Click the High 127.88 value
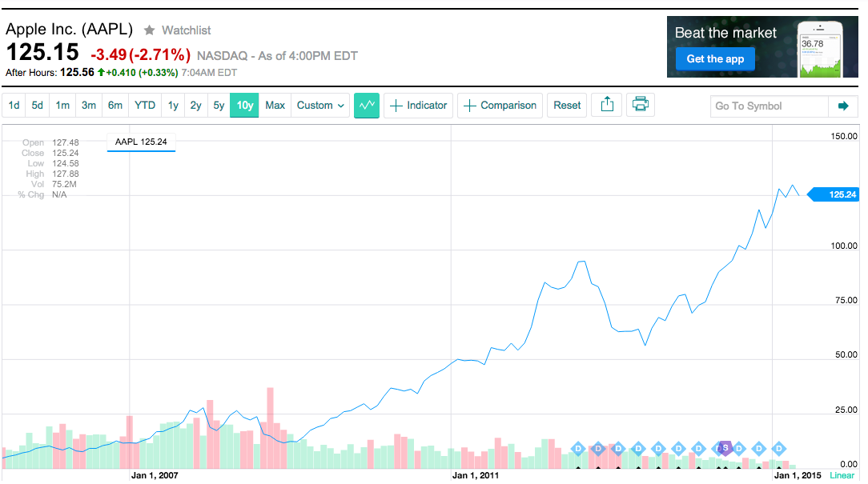Viewport: 868px width, 484px height. pyautogui.click(x=66, y=174)
